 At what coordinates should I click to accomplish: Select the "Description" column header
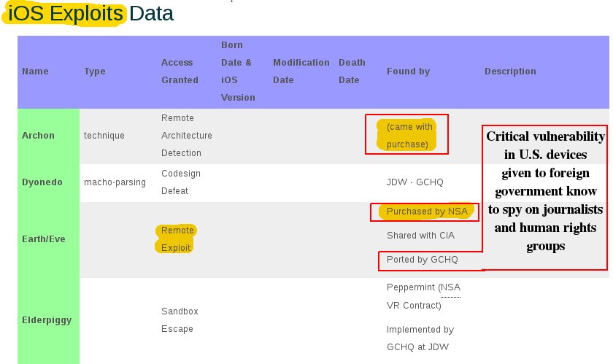point(510,71)
